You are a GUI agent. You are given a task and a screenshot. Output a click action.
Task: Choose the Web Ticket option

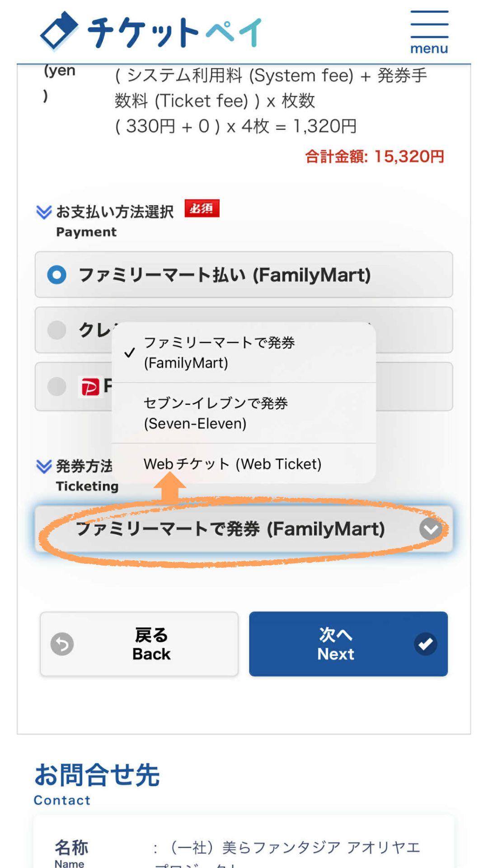[244, 464]
